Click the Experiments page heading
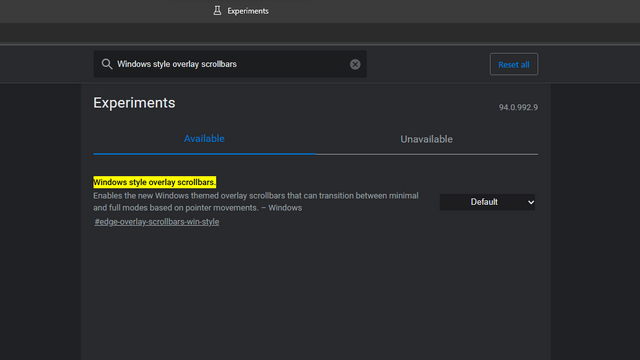640x360 pixels. click(x=134, y=103)
